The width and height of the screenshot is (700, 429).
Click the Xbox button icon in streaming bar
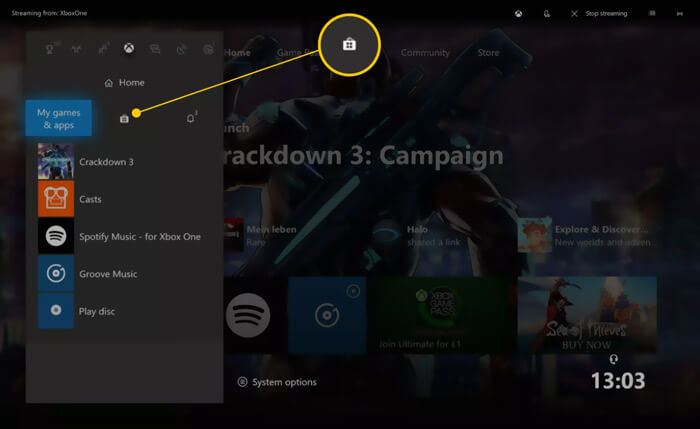click(518, 14)
